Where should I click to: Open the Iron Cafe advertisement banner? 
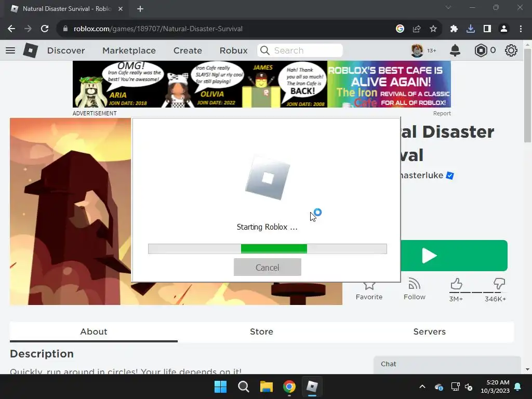262,84
